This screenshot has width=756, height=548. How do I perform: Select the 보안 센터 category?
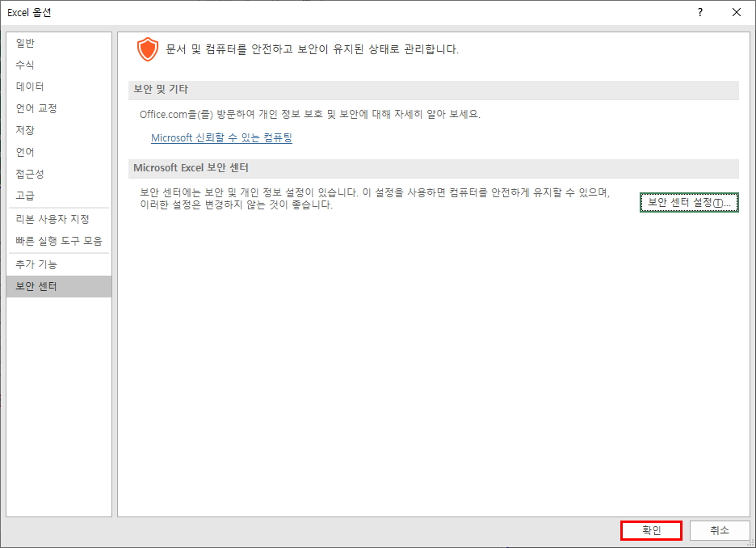click(59, 286)
